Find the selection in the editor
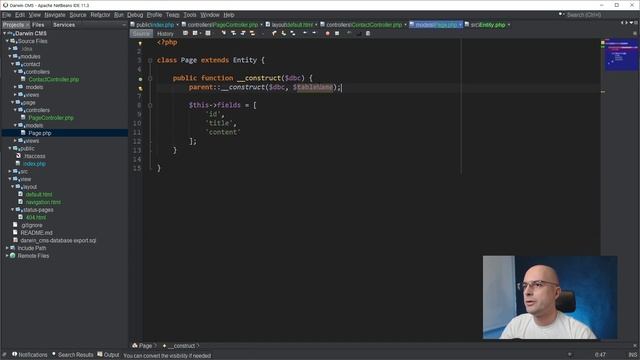640x360 pixels. point(224,33)
